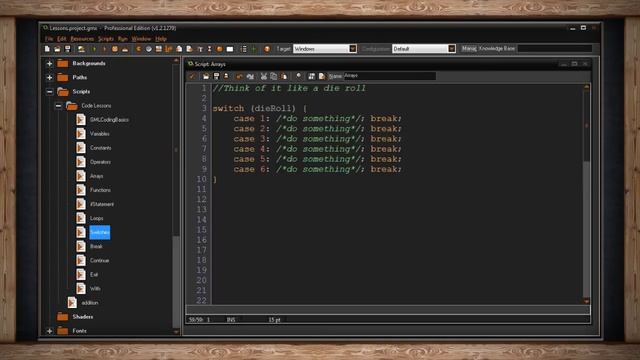The image size is (640, 360).
Task: Undo the last edit in the script editor
Action: coord(239,76)
